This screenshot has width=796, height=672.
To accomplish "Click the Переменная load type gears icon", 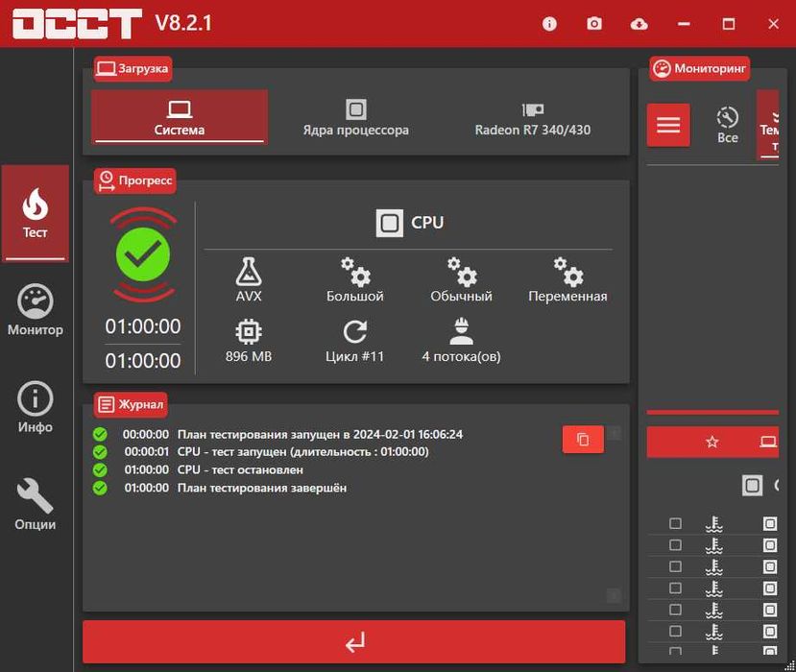I will click(568, 272).
